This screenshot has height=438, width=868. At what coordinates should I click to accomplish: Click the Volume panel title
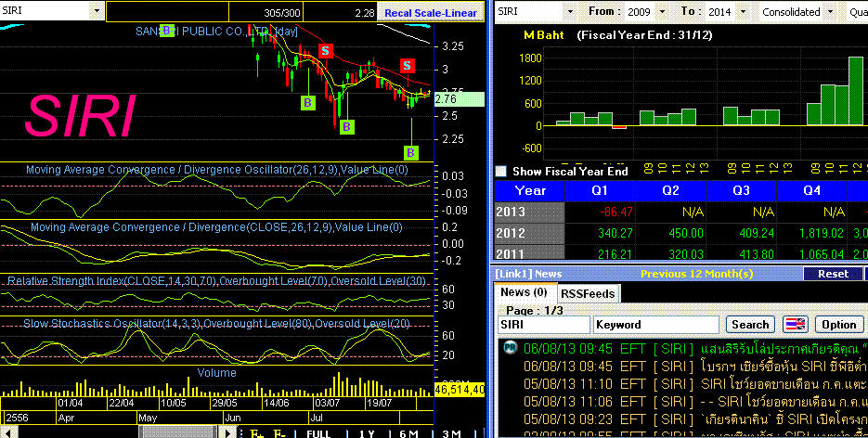coord(216,373)
